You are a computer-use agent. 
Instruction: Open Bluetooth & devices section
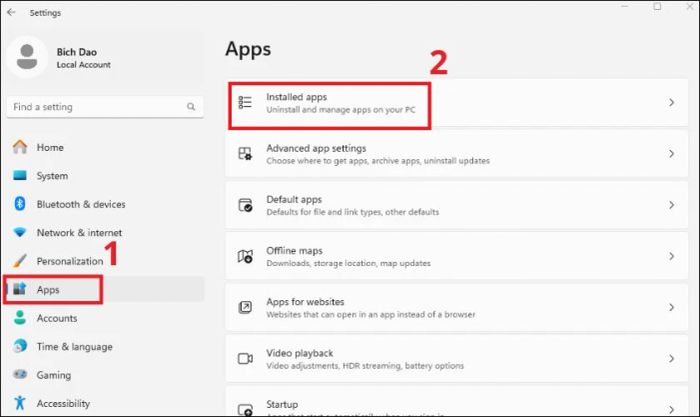105,204
